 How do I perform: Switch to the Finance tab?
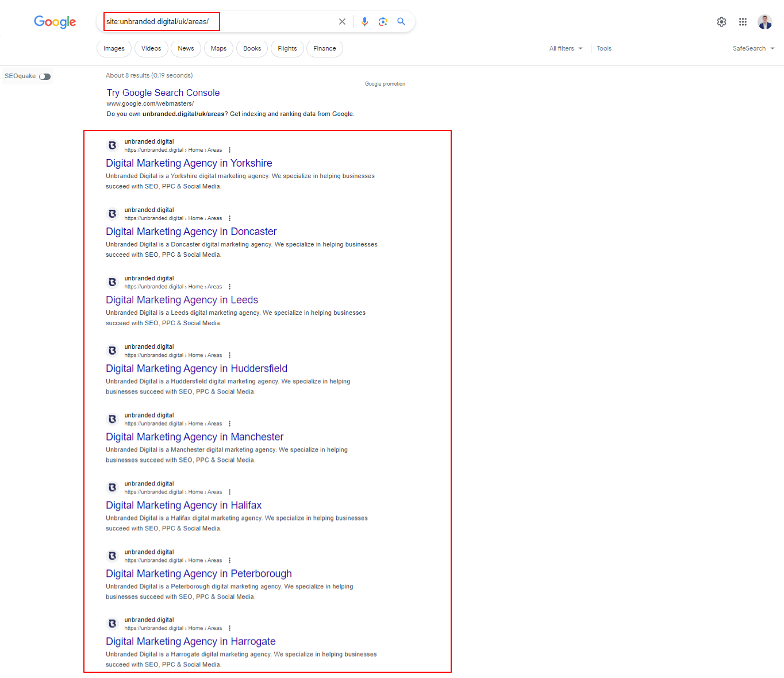[325, 48]
